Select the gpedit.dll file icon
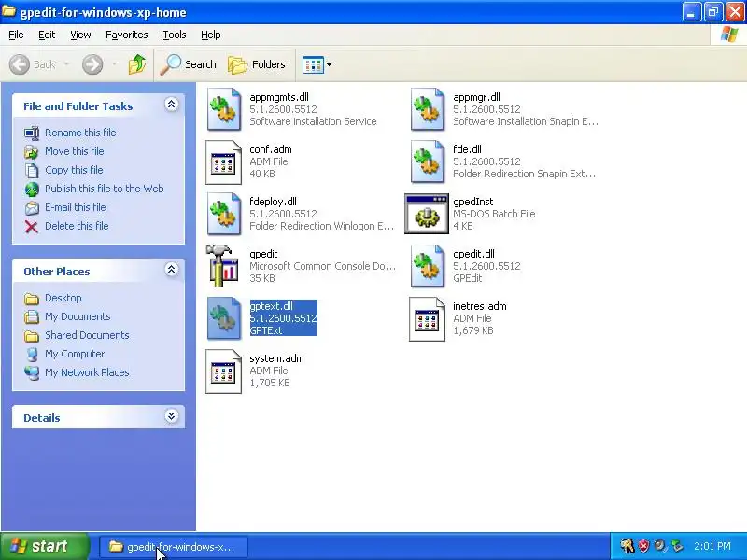 (x=428, y=267)
